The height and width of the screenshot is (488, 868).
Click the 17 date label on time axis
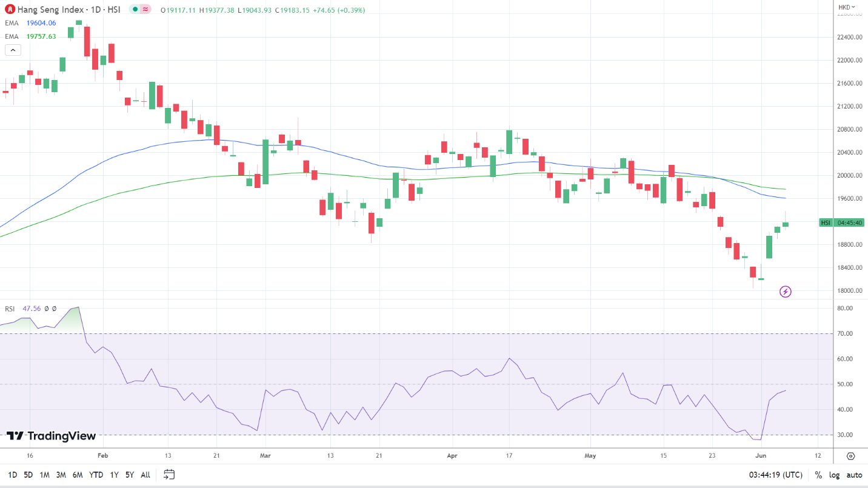pyautogui.click(x=509, y=455)
